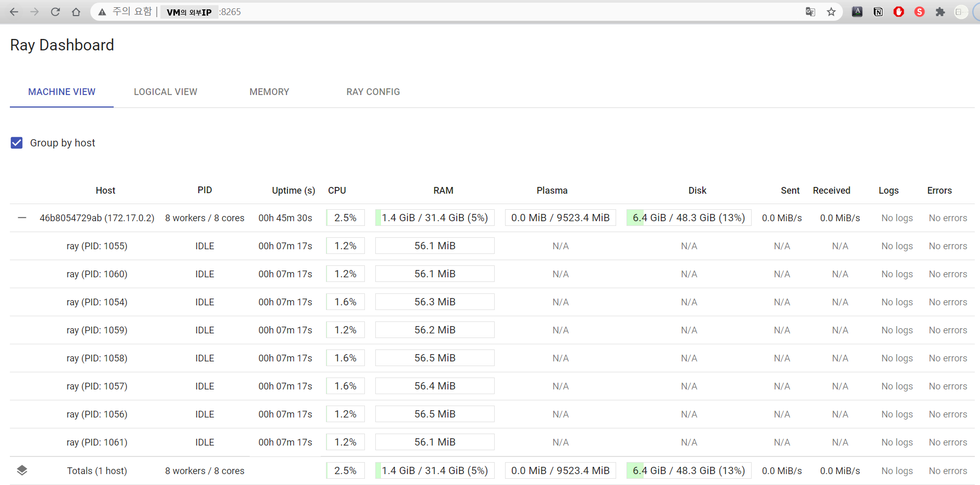The image size is (980, 485).
Task: Click the Uptime (s) column header
Action: point(293,191)
